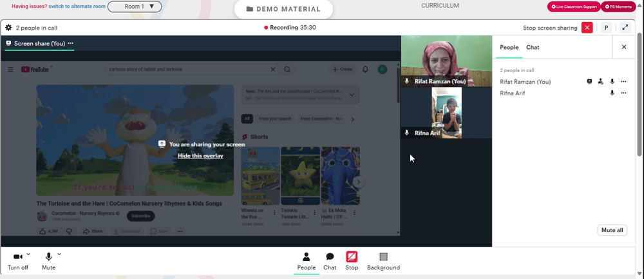Click Cocomelon channel avatar
The image size is (644, 279).
[42, 216]
